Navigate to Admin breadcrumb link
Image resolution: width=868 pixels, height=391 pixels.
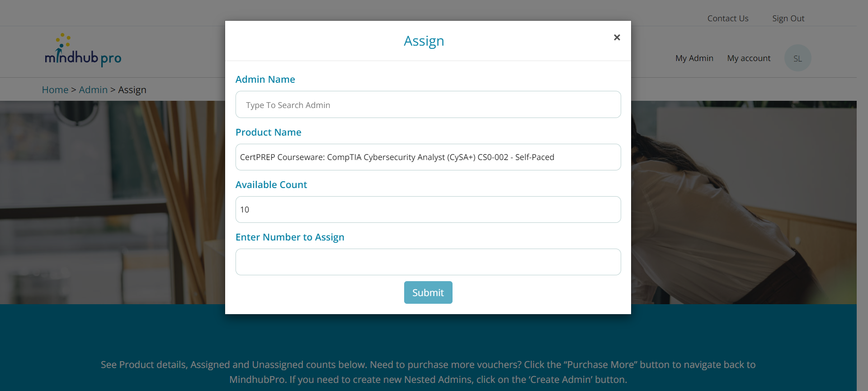pos(93,90)
